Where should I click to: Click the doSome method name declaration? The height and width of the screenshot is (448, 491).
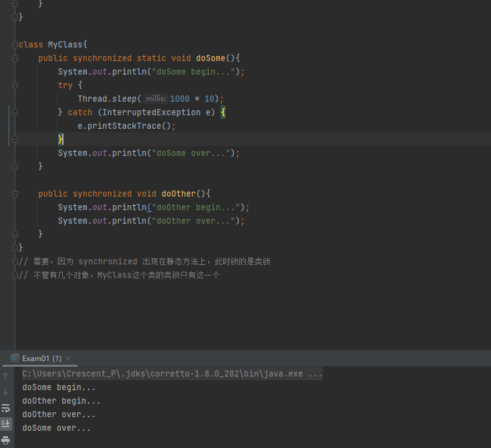pyautogui.click(x=211, y=59)
